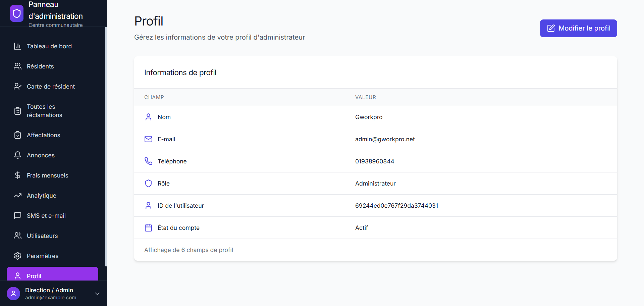644x306 pixels.
Task: Click the admin@gworkpro.net email value
Action: point(385,139)
